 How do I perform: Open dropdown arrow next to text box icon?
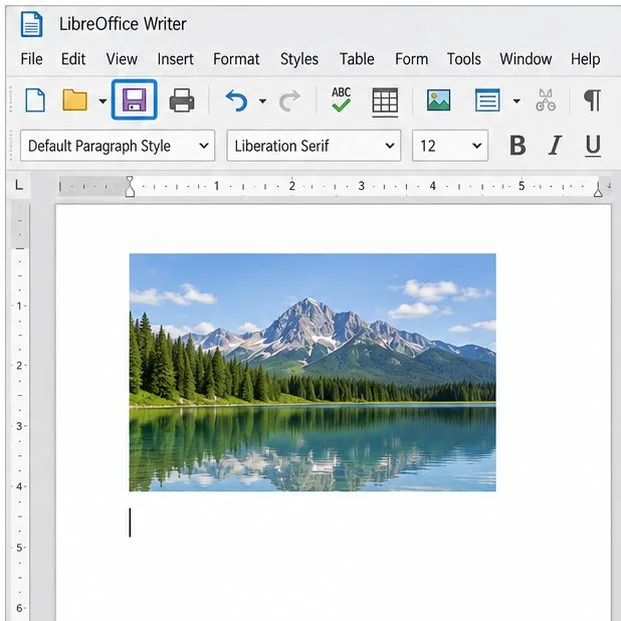516,101
